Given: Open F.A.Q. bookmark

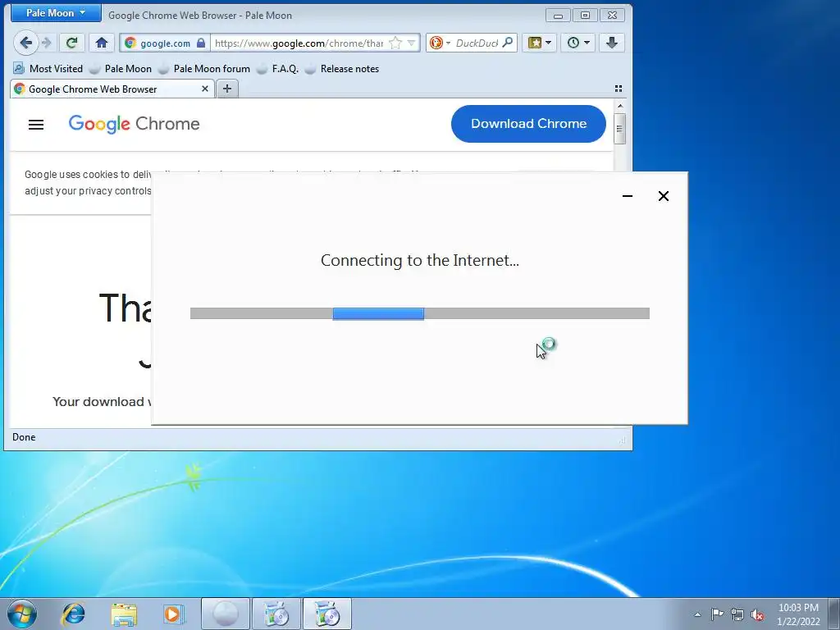Looking at the screenshot, I should (277, 69).
